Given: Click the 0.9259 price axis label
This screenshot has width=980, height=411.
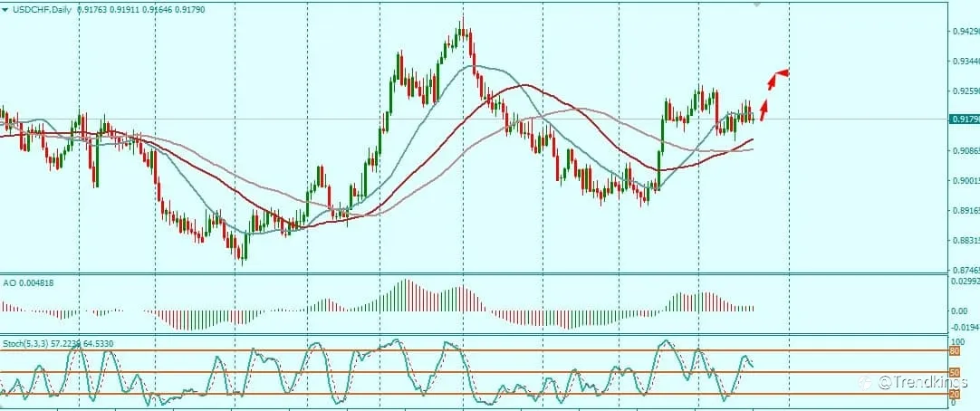Looking at the screenshot, I should tap(966, 91).
